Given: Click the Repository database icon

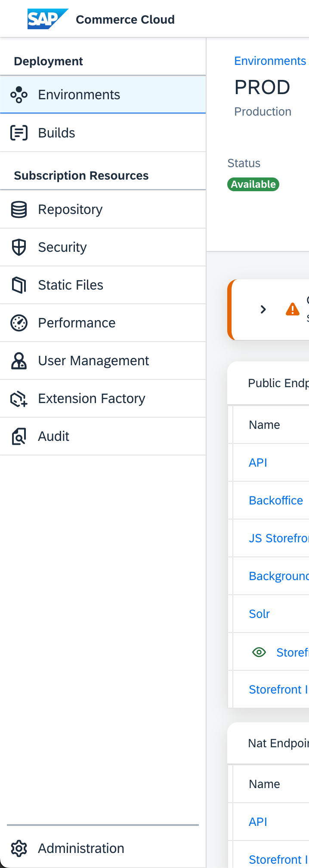Looking at the screenshot, I should (x=19, y=209).
